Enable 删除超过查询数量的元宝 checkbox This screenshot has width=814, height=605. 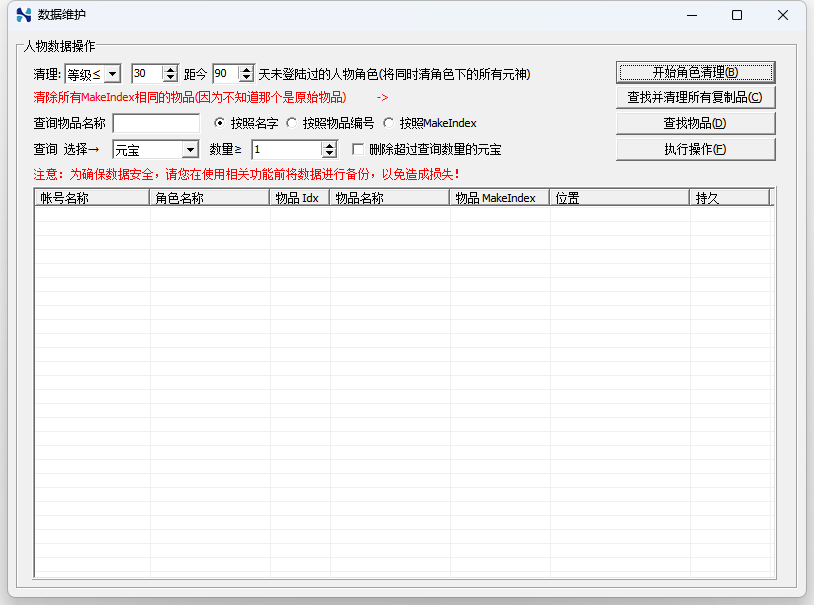358,149
